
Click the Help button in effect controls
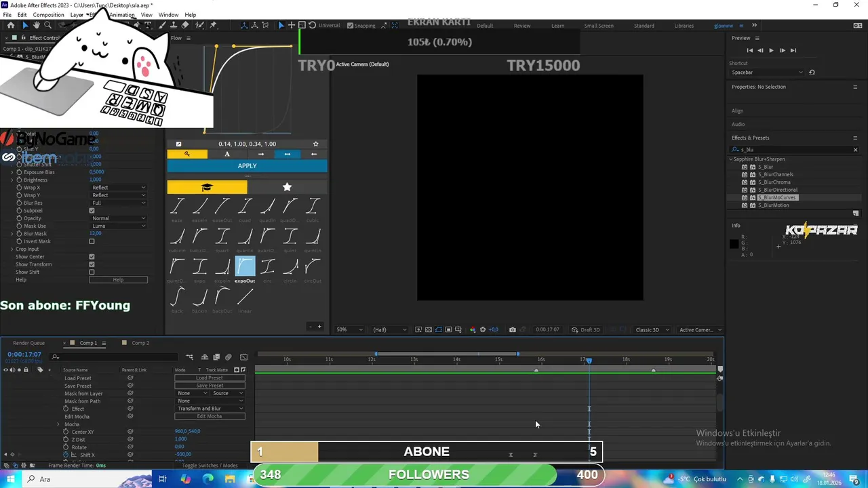(118, 280)
